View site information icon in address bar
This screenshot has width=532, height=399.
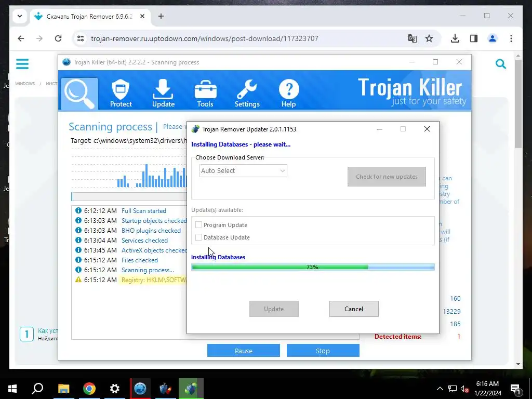pyautogui.click(x=81, y=38)
